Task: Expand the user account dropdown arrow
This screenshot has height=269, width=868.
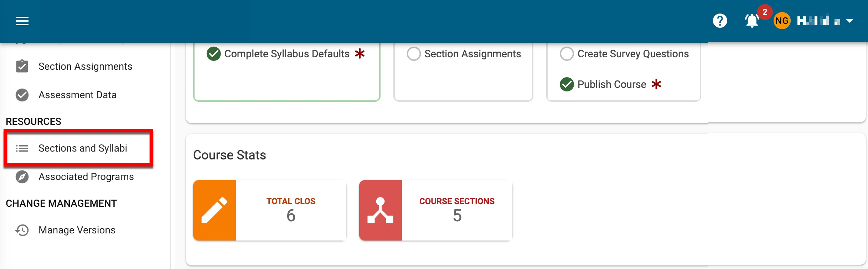Action: click(849, 21)
